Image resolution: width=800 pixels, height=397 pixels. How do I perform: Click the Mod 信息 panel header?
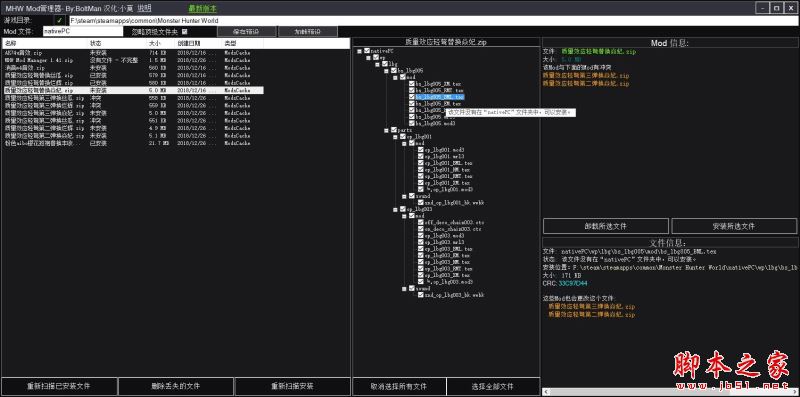pyautogui.click(x=669, y=43)
